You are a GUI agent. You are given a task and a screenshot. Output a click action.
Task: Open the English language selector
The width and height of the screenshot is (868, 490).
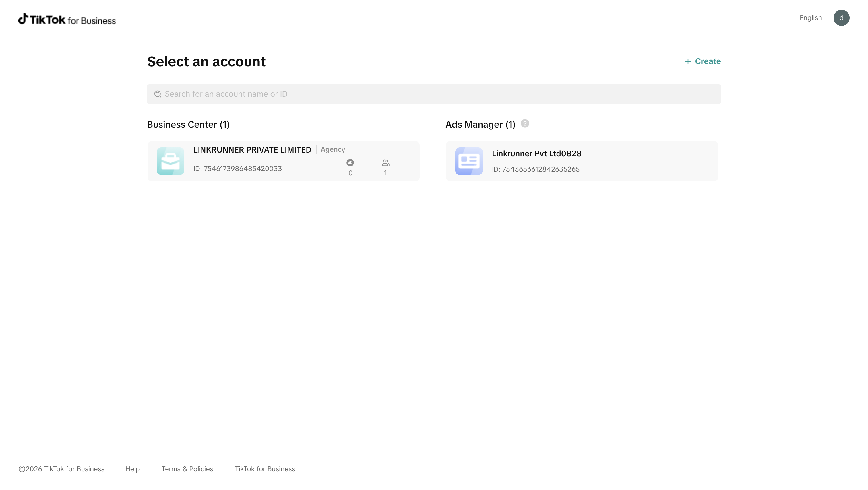(810, 18)
